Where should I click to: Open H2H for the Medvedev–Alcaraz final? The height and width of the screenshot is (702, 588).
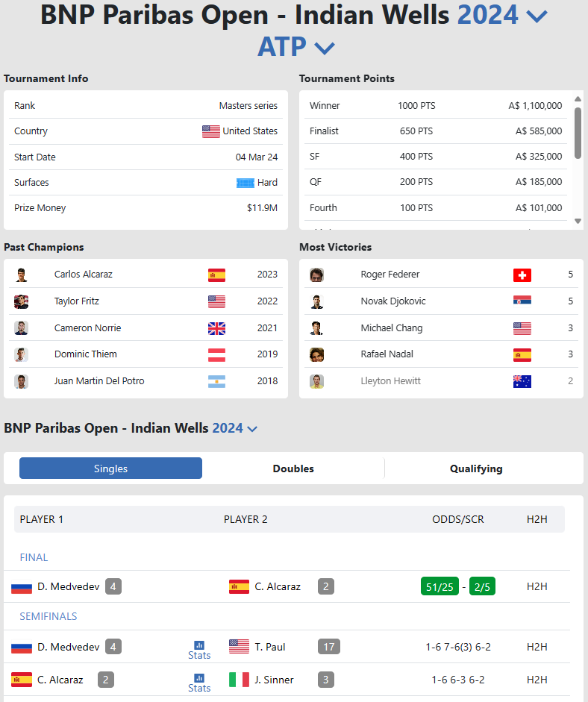537,586
